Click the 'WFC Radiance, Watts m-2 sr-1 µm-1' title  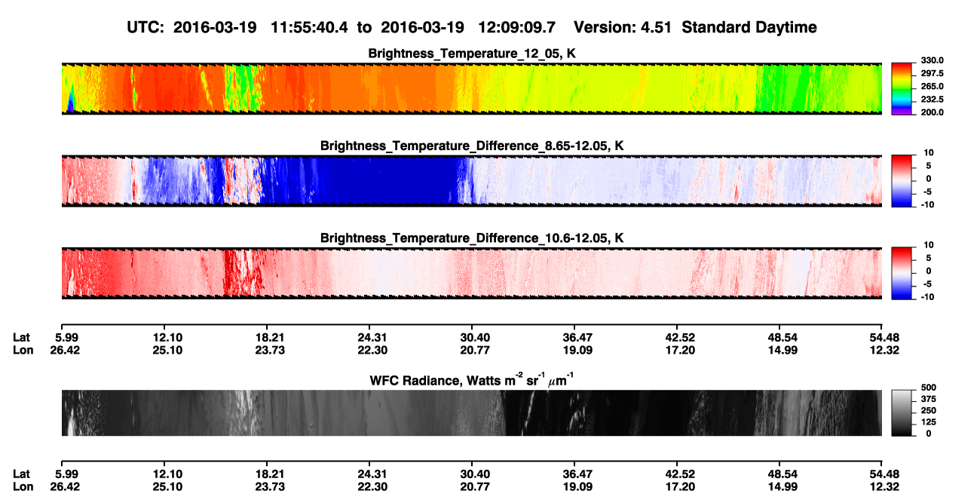tap(472, 379)
